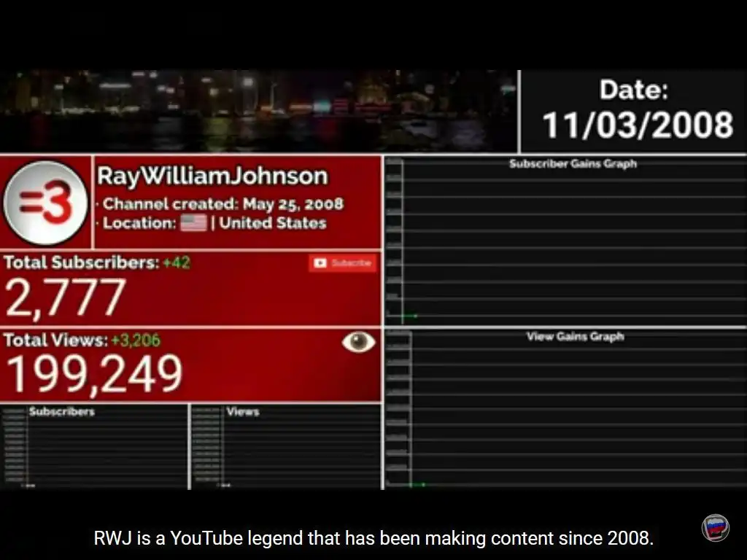
Task: Click the US flag icon next to Location
Action: point(194,223)
